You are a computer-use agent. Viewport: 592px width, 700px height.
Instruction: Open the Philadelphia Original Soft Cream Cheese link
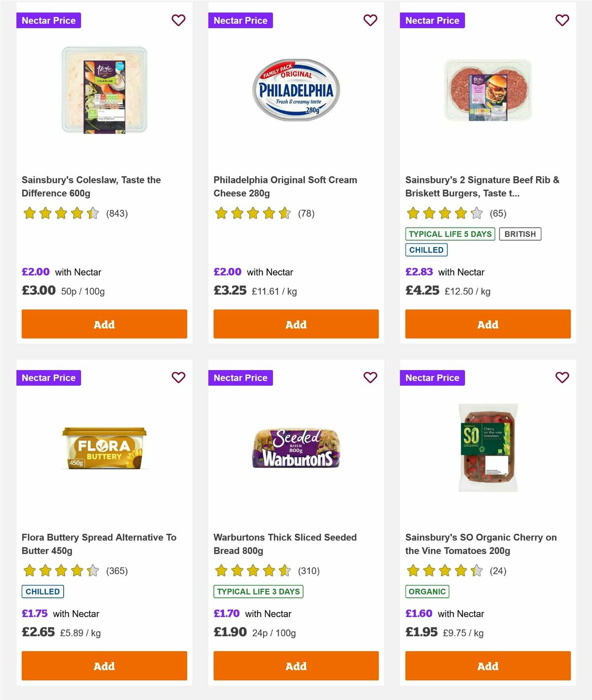(x=285, y=186)
